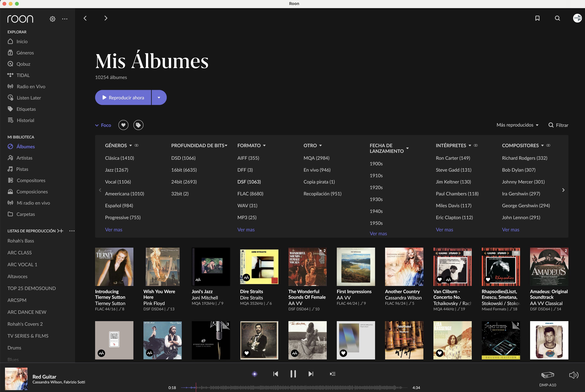
Task: Open the play queue icon
Action: pos(333,374)
